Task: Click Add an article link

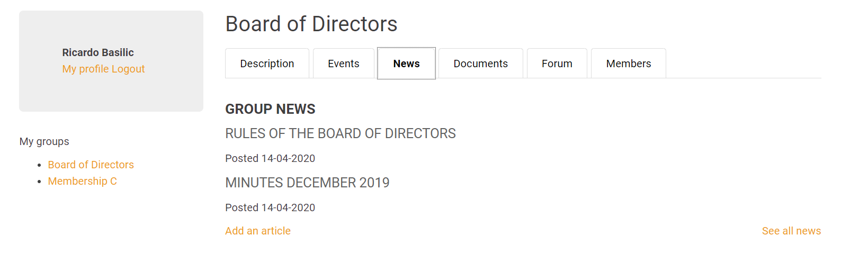Action: coord(257,231)
